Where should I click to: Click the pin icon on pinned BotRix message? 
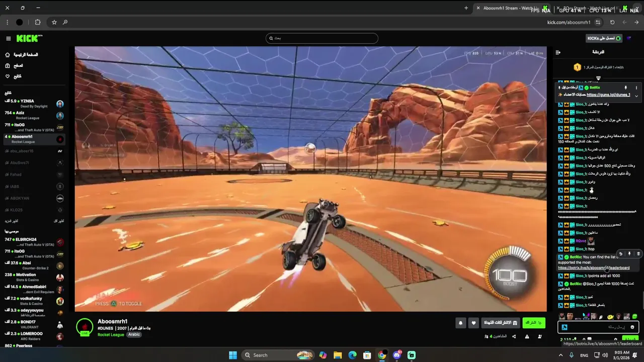point(626,87)
